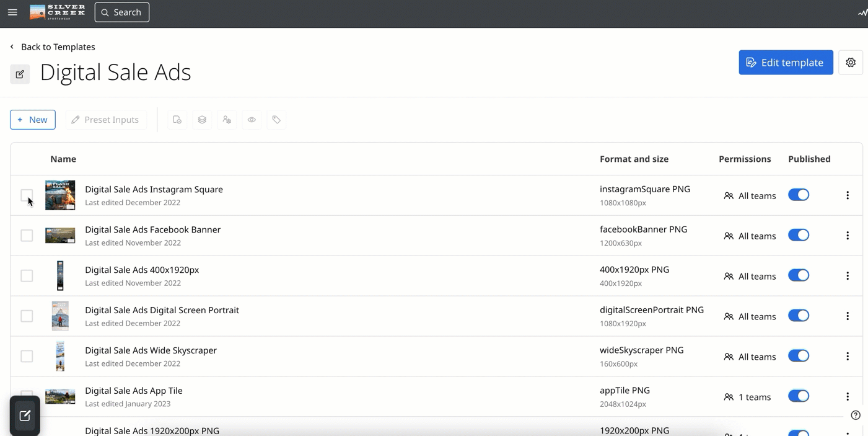This screenshot has height=436, width=868.
Task: Create a New item
Action: click(x=33, y=120)
